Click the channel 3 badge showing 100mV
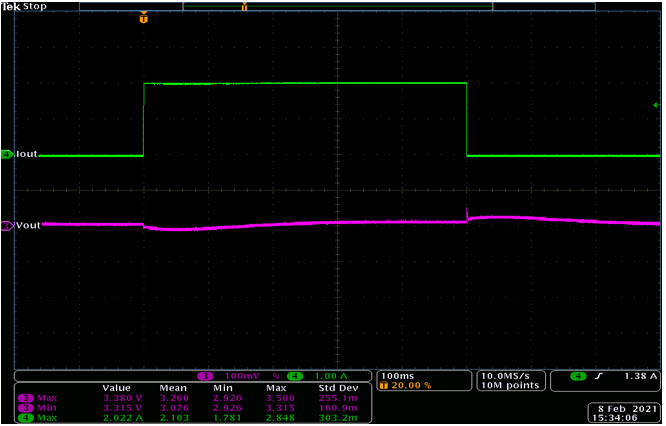 click(206, 376)
